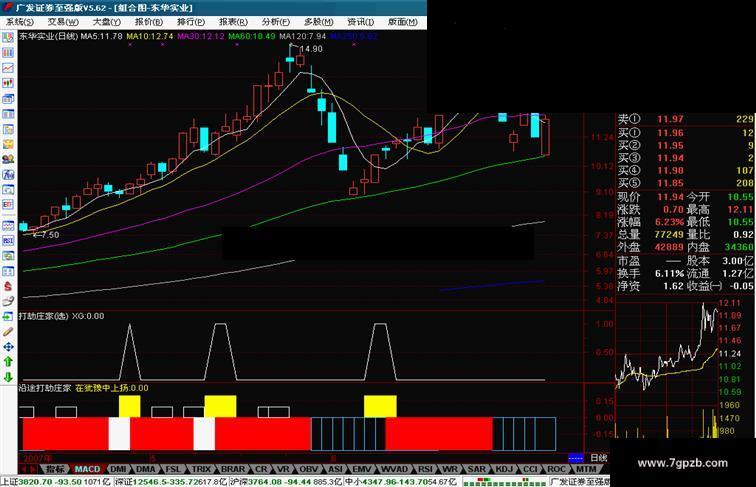
Task: Open the 多股(M) menu
Action: 319,22
